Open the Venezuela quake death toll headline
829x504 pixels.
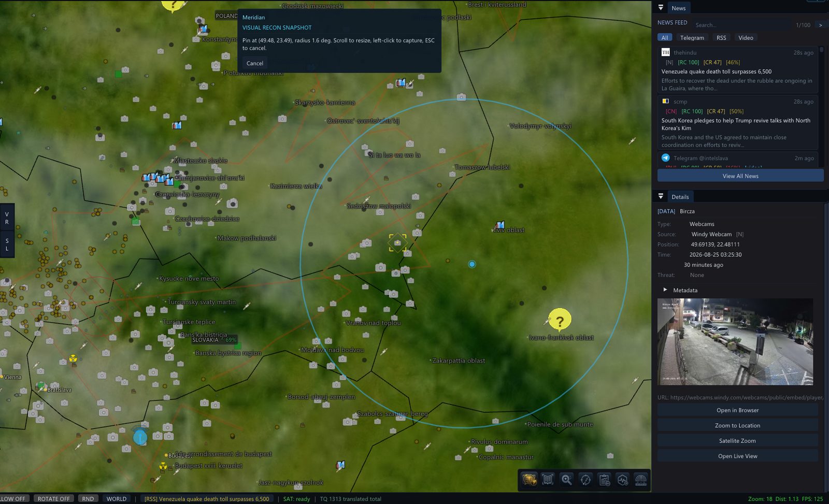(716, 71)
